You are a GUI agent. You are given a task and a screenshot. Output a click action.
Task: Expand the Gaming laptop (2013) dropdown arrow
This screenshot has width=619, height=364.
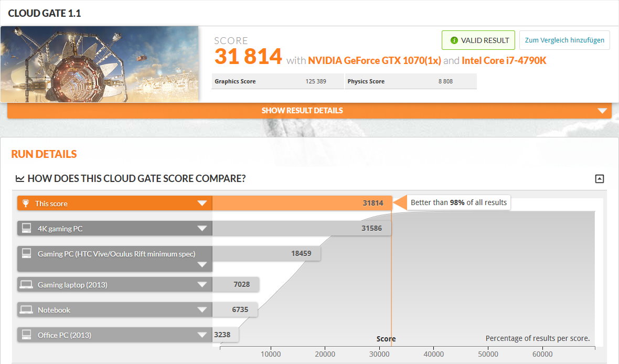pyautogui.click(x=202, y=285)
